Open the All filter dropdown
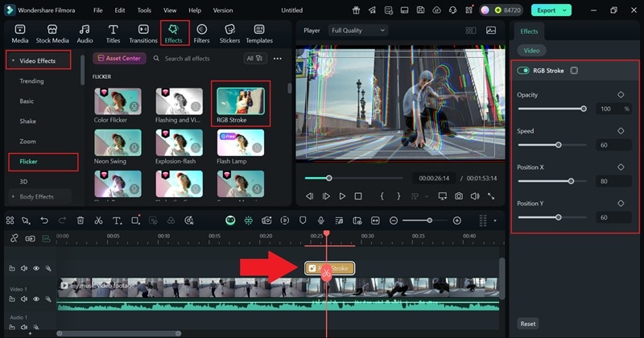644x338 pixels. pyautogui.click(x=254, y=58)
